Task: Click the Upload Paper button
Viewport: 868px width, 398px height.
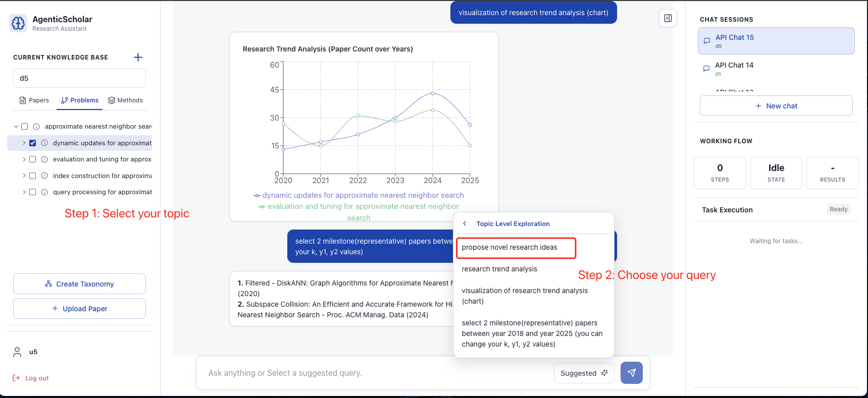Action: [x=79, y=309]
